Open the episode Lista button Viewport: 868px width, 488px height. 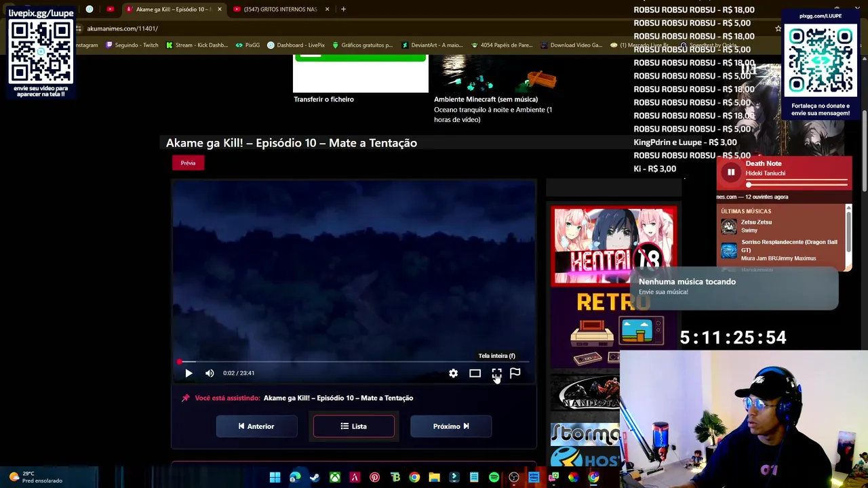[353, 426]
